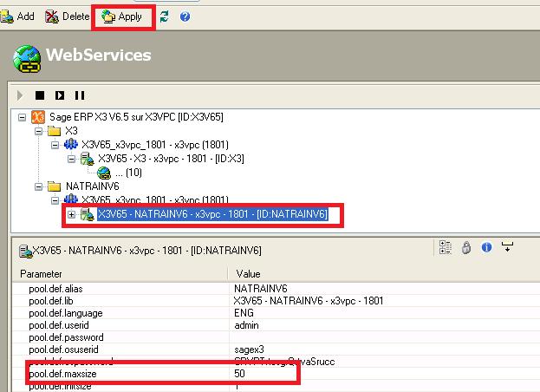The height and width of the screenshot is (392, 540).
Task: Start the web services pool (play arrow)
Action: 20,95
